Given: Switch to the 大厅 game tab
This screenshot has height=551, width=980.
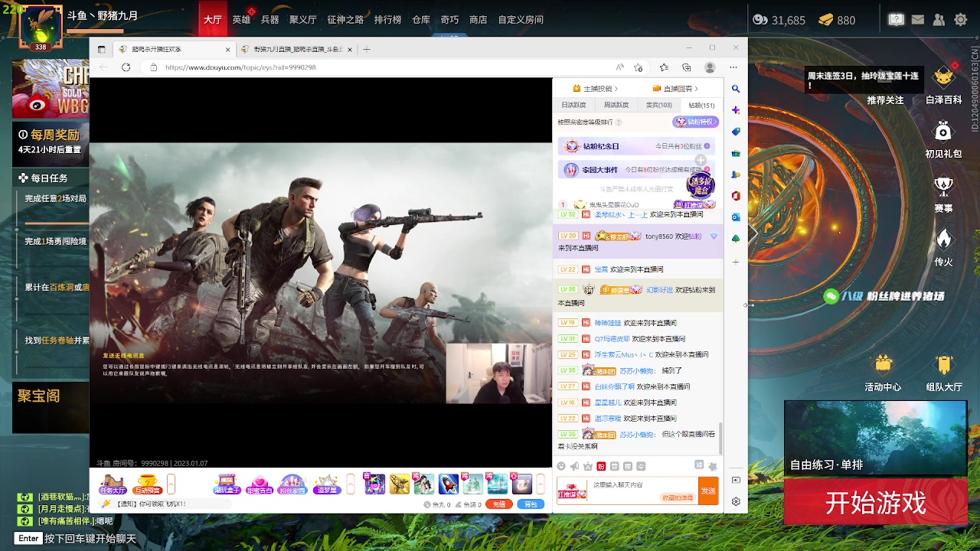Looking at the screenshot, I should pos(213,20).
